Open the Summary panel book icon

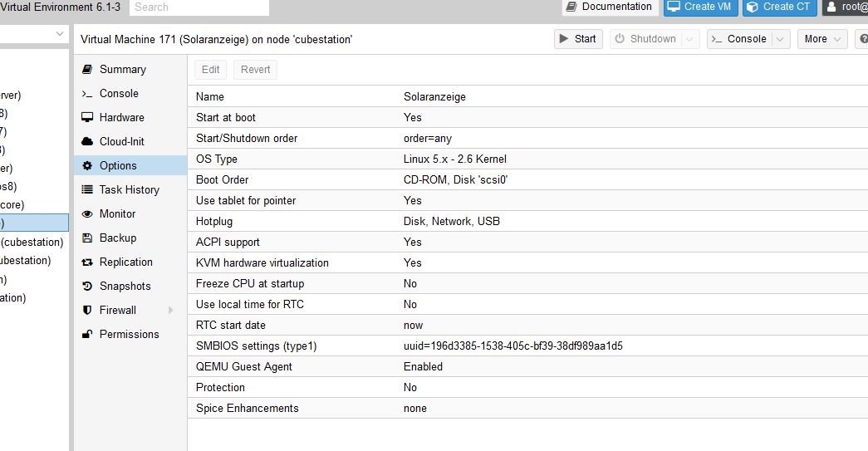coord(87,70)
